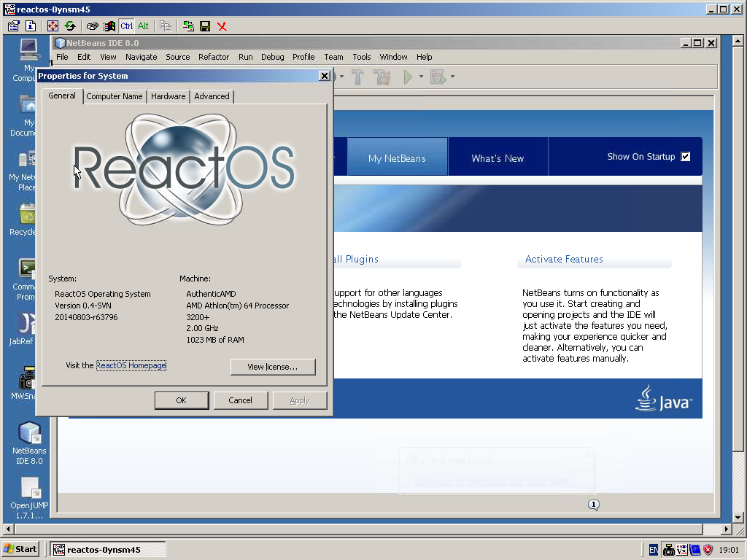Click VNC file transfer copy icon
747x560 pixels.
[x=166, y=26]
